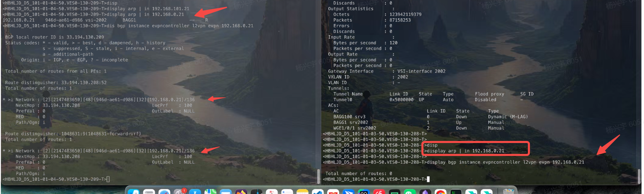This screenshot has width=644, height=194.
Task: Open the App Store dock icon
Action: coord(134,192)
